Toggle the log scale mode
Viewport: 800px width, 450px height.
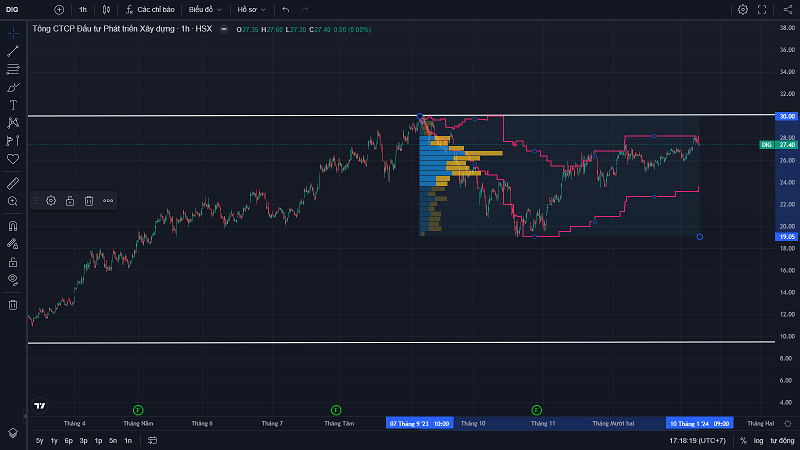pos(758,440)
